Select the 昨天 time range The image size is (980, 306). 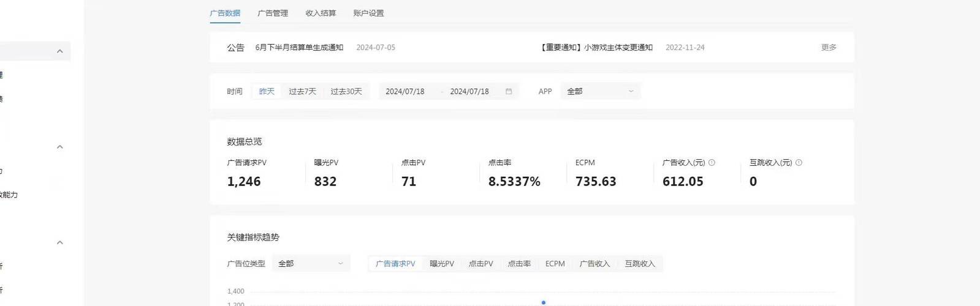point(267,91)
